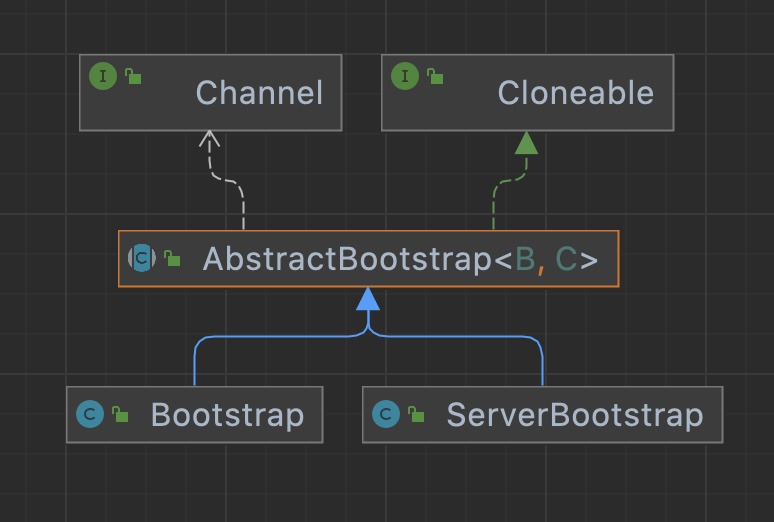Click the class icon on the Bootstrap node
Viewport: 774px width, 522px height.
[90, 413]
